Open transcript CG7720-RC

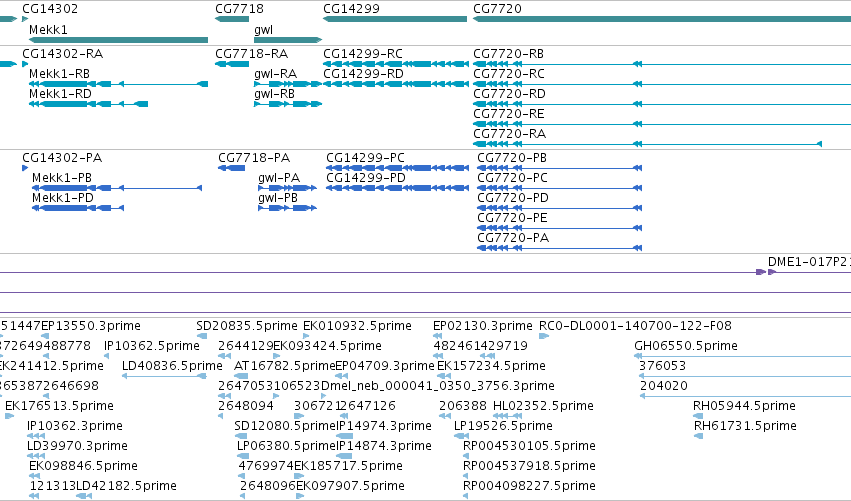(x=509, y=74)
